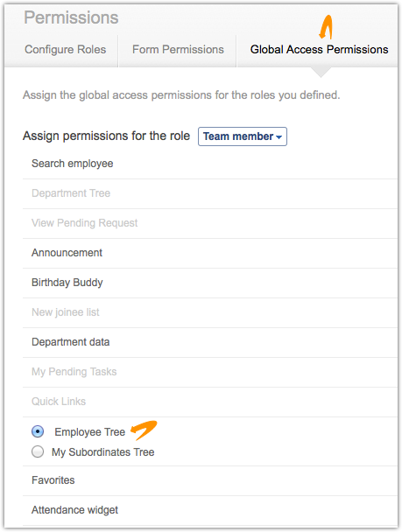Toggle the Birthday Buddy permission

[210, 283]
